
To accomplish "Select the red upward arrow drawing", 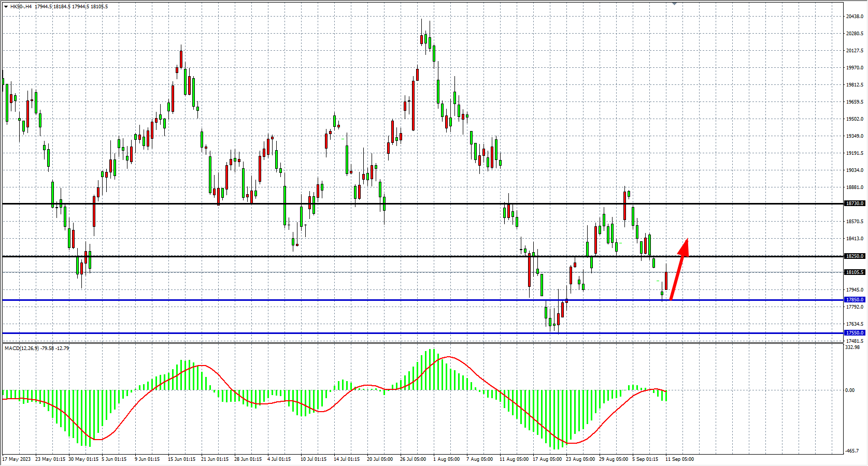I will (x=679, y=268).
